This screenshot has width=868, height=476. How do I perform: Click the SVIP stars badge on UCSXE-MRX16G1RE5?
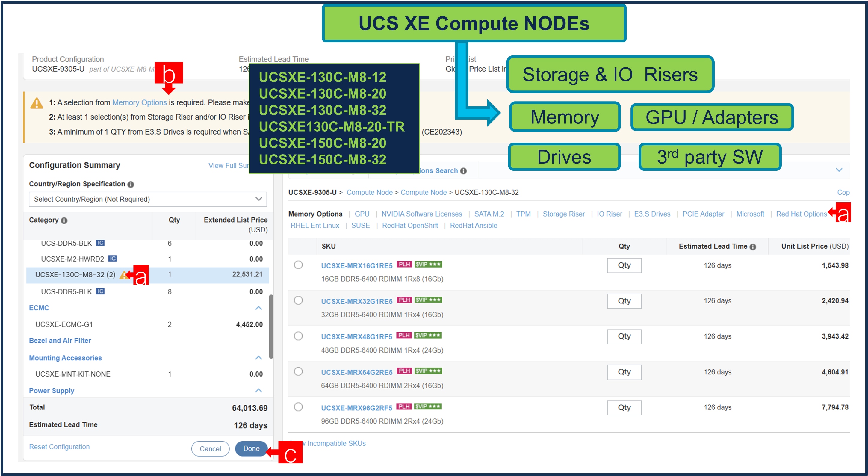coord(428,264)
